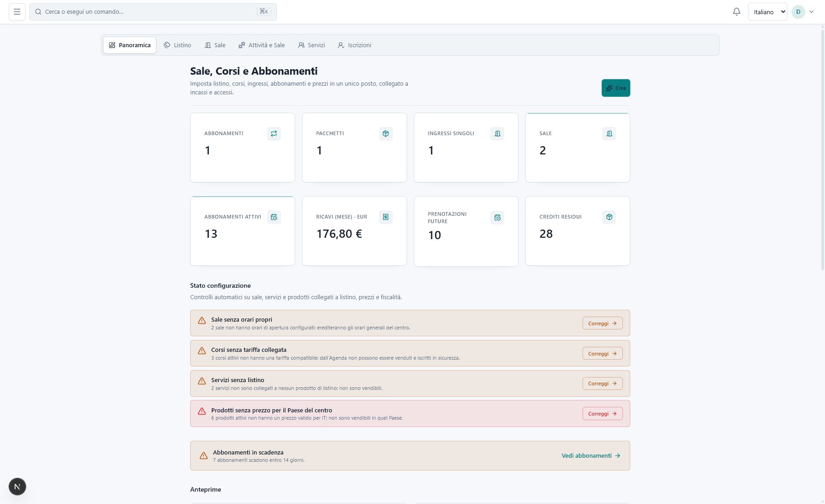Image resolution: width=825 pixels, height=504 pixels.
Task: Click the Prenotazioni future calendar icon
Action: pyautogui.click(x=497, y=218)
